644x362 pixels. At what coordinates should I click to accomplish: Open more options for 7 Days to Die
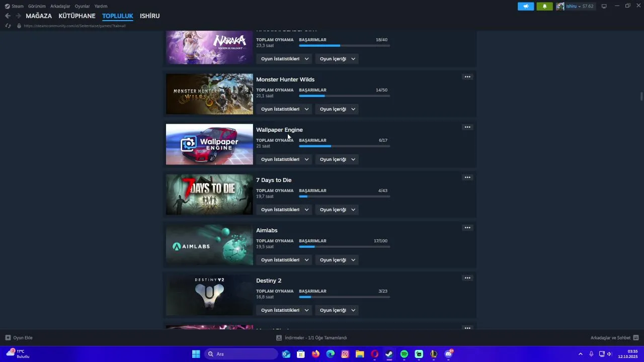tap(467, 177)
